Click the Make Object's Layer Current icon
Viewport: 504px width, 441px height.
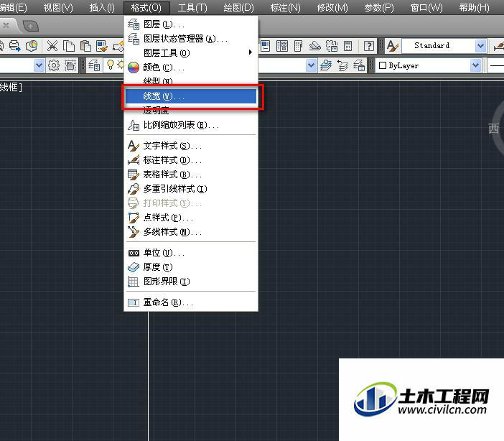pos(326,65)
